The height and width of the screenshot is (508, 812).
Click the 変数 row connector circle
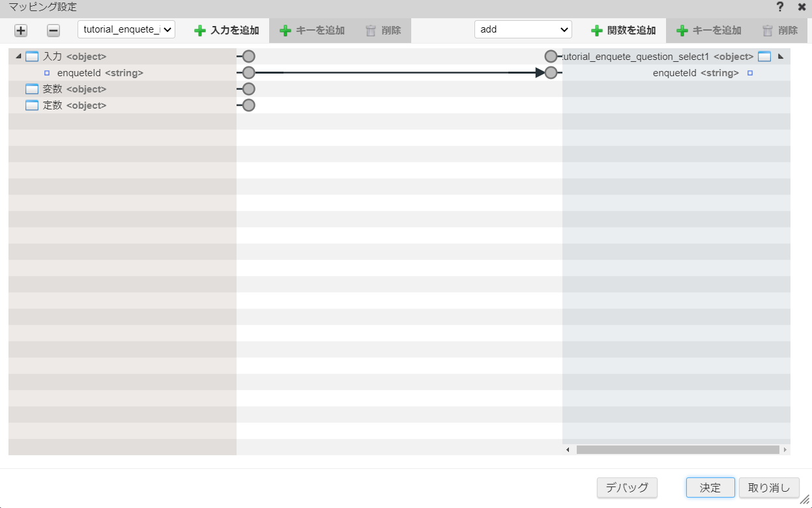click(x=248, y=89)
